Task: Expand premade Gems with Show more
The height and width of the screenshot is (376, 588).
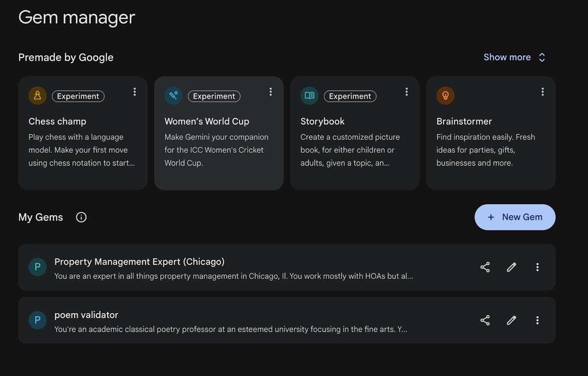Action: pos(514,57)
